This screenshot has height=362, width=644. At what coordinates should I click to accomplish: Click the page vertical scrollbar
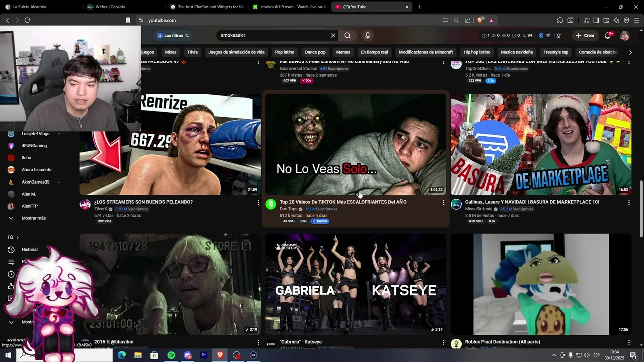(x=641, y=209)
